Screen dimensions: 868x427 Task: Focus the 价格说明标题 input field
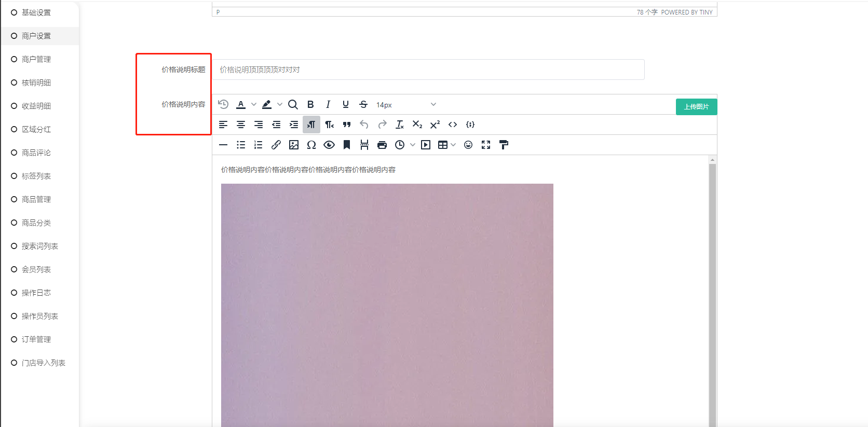428,70
